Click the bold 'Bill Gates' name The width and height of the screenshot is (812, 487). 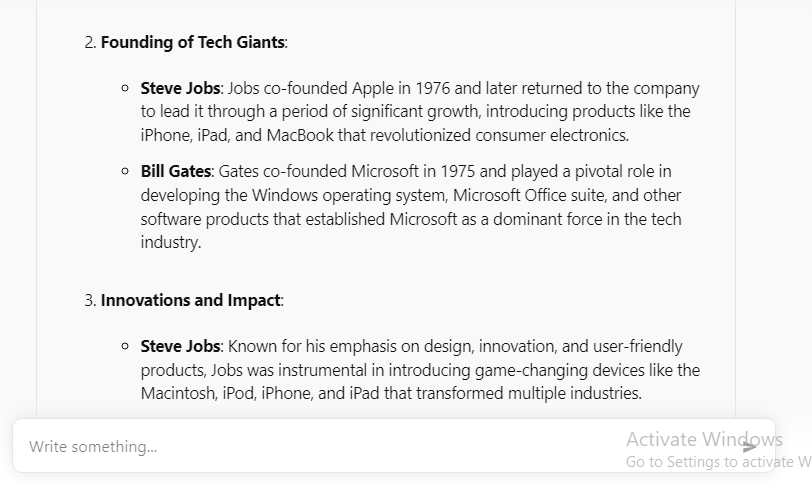point(176,171)
